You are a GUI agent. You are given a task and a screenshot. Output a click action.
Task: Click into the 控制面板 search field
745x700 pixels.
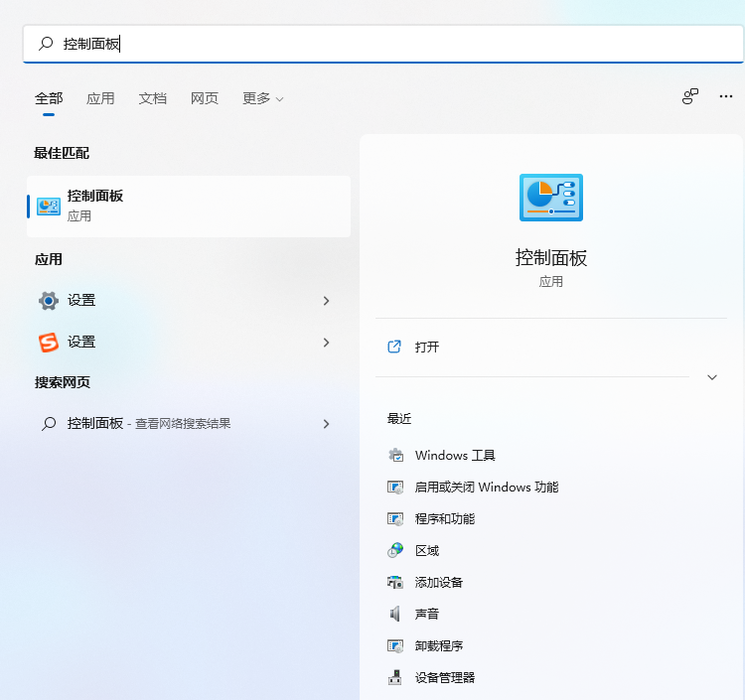click(383, 44)
